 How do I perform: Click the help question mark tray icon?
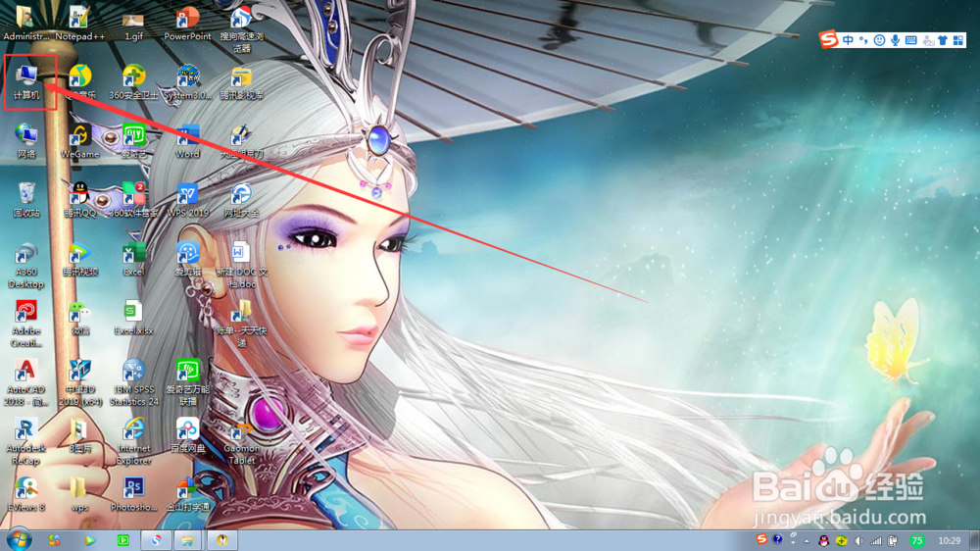777,539
